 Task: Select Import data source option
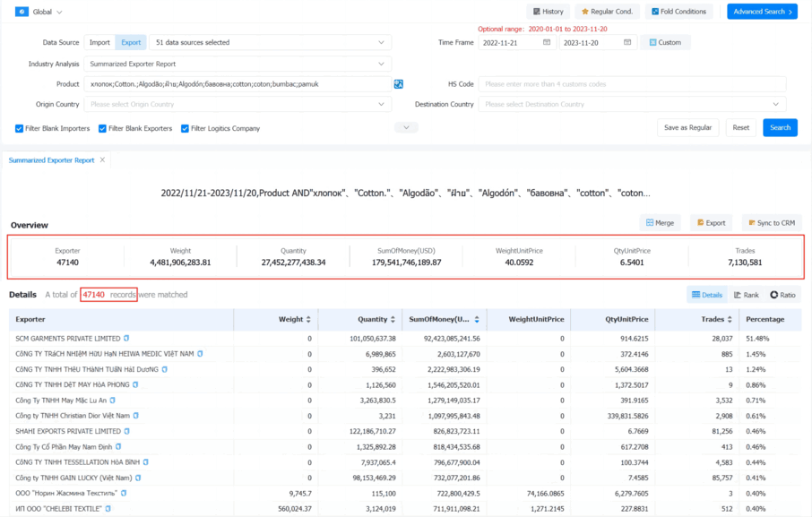[x=99, y=42]
